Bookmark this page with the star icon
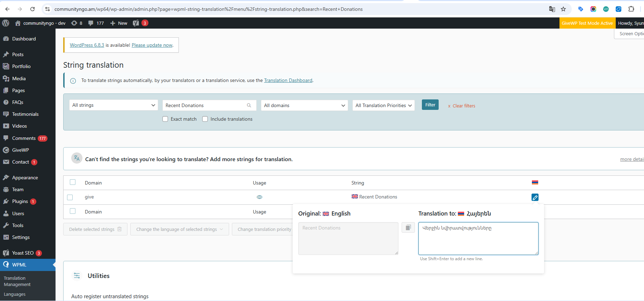The height and width of the screenshot is (301, 644). tap(563, 9)
